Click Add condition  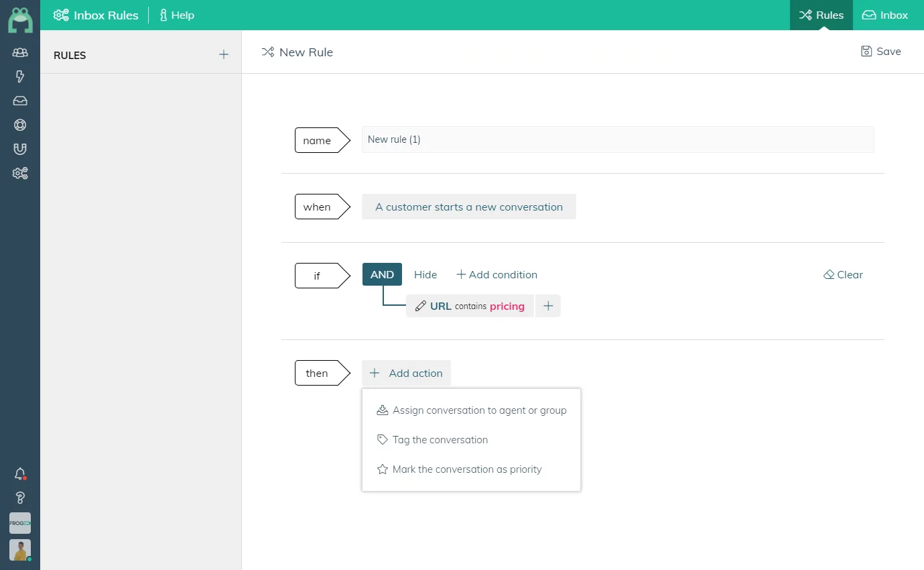tap(497, 274)
